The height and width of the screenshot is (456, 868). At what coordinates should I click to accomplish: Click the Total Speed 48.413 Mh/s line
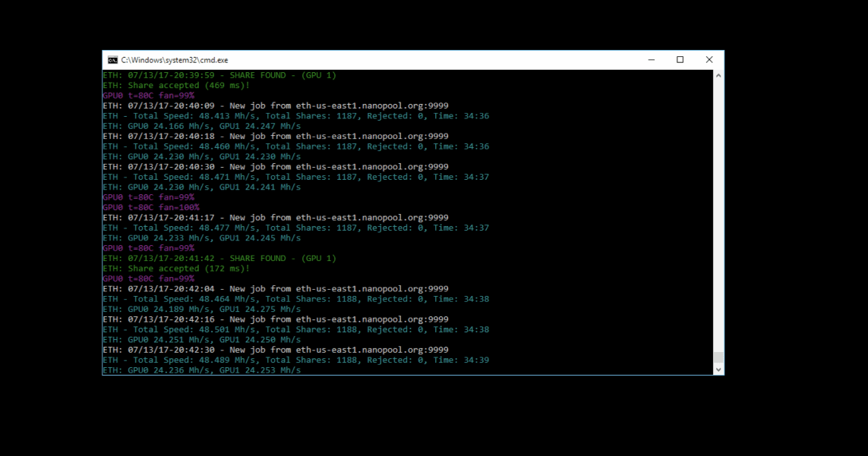point(295,116)
